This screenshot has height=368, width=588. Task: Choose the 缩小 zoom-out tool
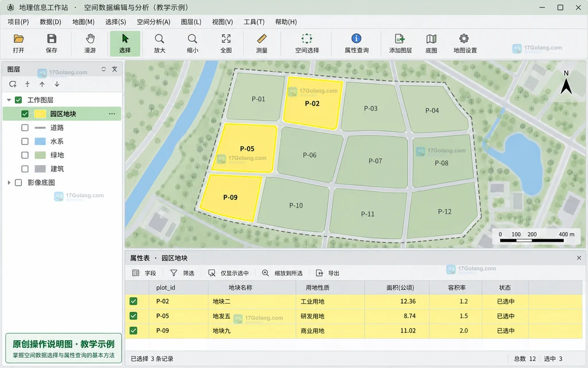point(192,44)
